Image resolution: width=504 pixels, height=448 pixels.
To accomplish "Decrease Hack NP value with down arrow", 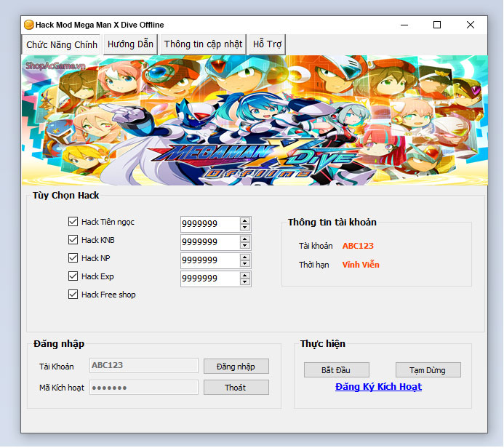I will point(245,264).
